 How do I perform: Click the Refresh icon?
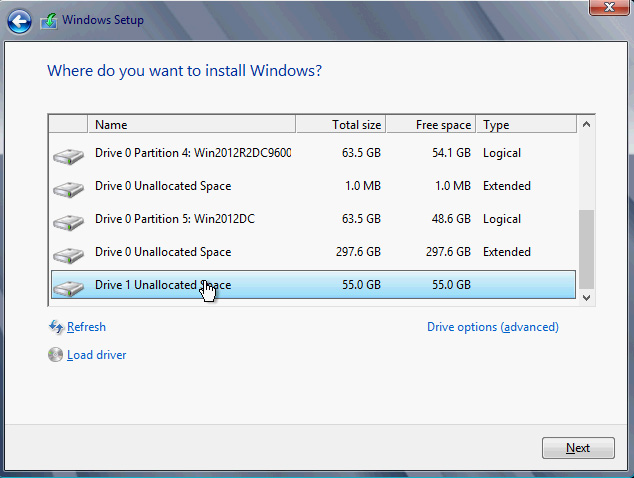55,327
